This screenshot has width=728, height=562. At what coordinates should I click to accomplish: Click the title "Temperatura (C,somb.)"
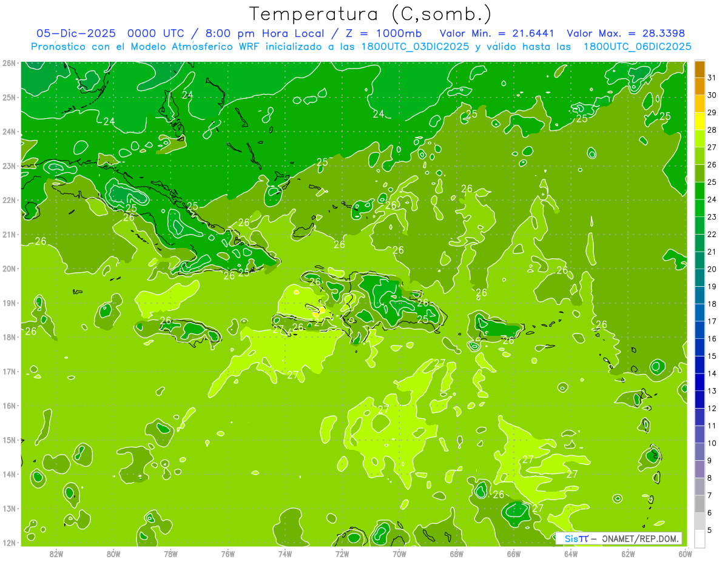coord(370,14)
